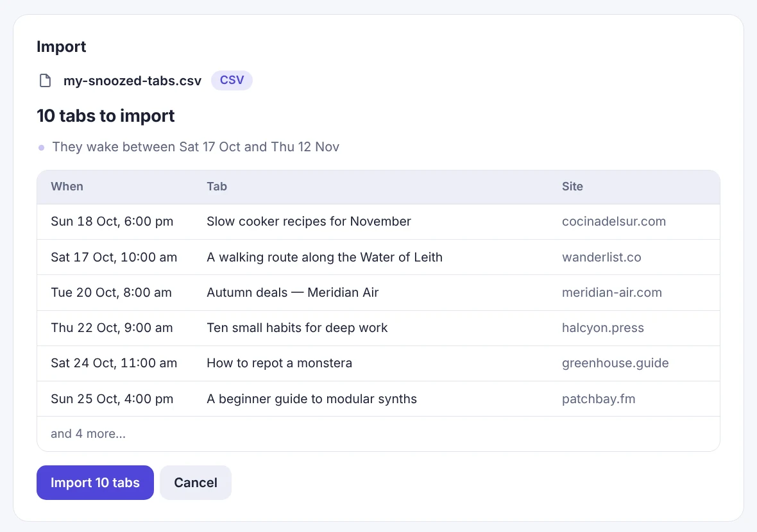Select 'A walking route along the Water of Leith'

[325, 257]
